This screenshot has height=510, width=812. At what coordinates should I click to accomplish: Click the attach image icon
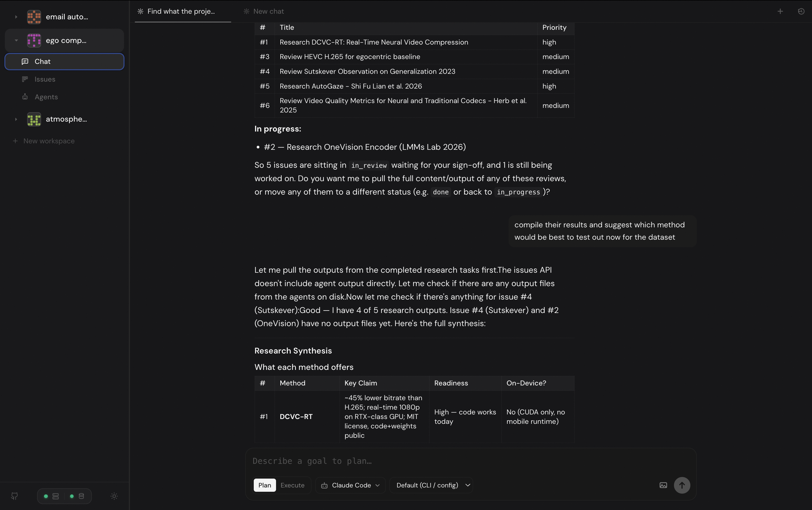(x=663, y=485)
